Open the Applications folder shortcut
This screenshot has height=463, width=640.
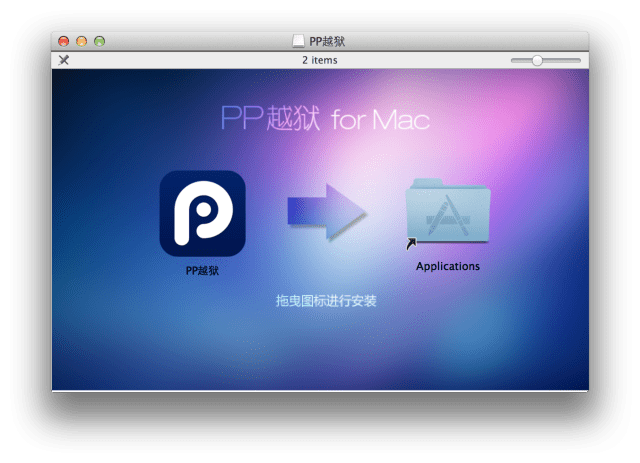click(x=448, y=213)
